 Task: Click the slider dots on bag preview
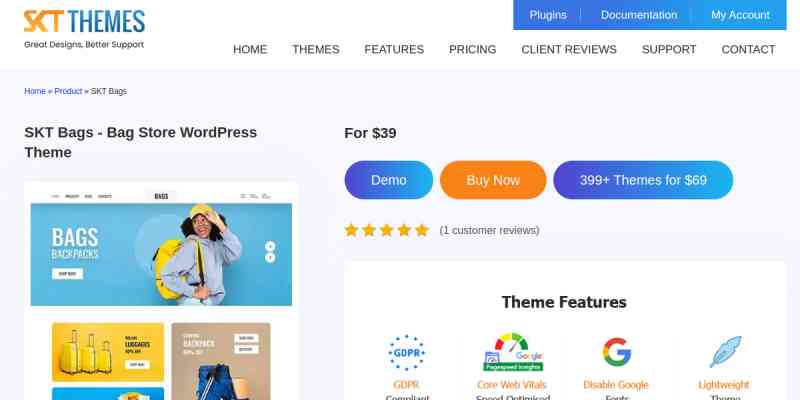pyautogui.click(x=270, y=252)
